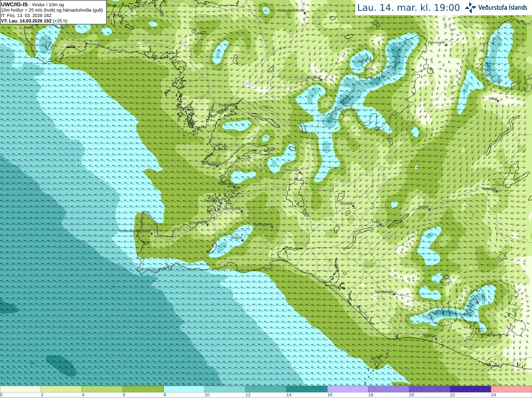
Task: Select the Hvanneyri station marker
Action: (236, 108)
